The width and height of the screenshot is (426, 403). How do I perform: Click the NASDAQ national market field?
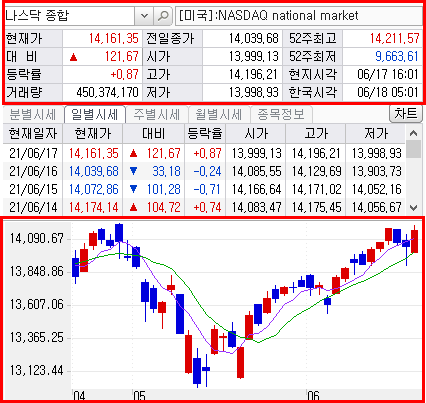click(299, 16)
